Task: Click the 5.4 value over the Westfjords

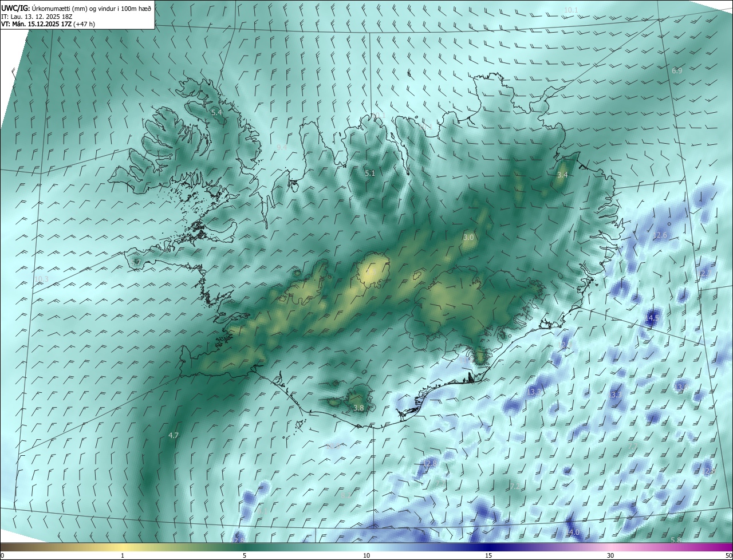Action: click(216, 112)
